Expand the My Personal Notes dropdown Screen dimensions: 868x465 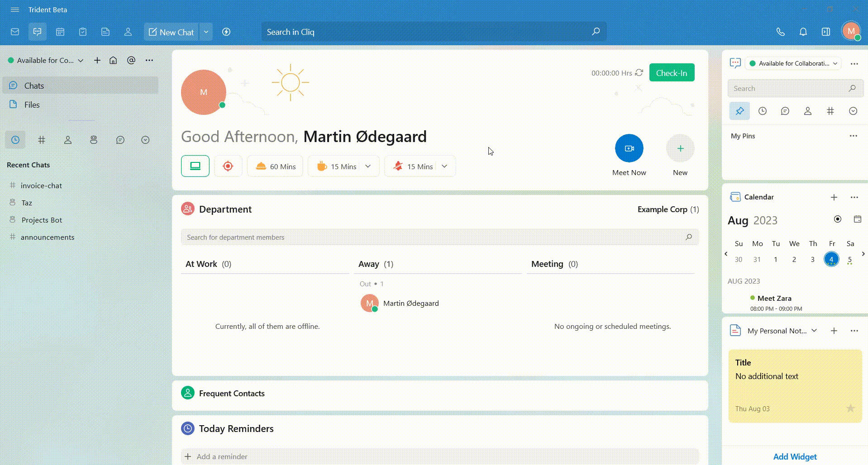(x=814, y=331)
